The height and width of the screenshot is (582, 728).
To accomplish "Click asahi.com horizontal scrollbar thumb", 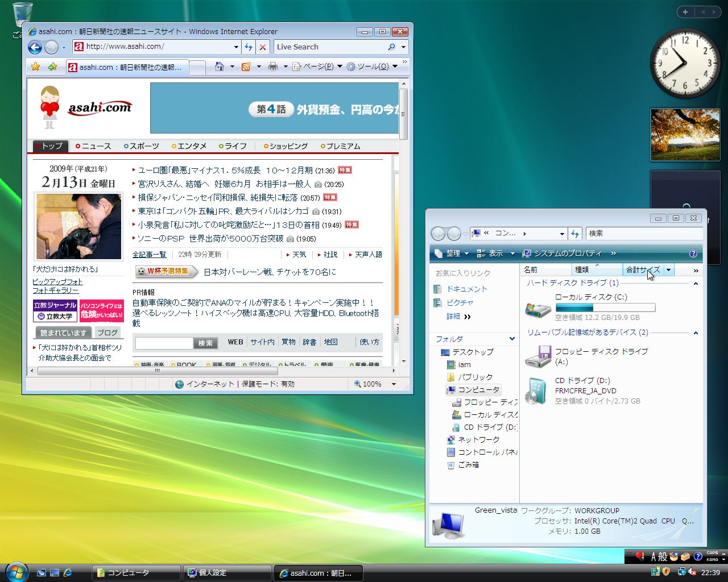I will pos(158,371).
